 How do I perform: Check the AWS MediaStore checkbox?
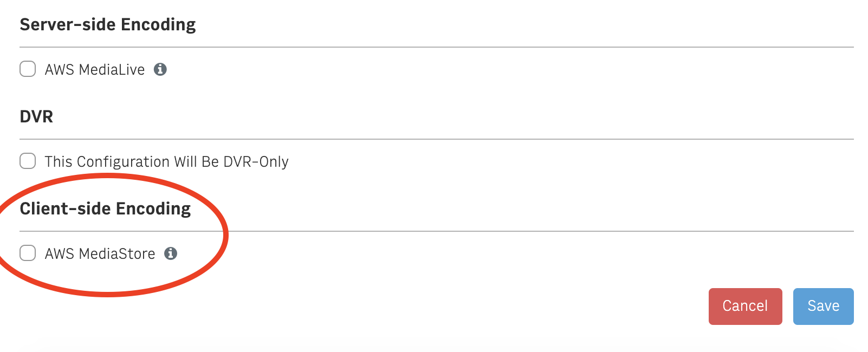[28, 253]
